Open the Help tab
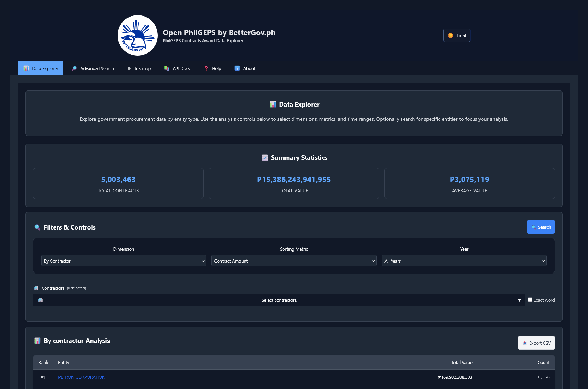This screenshot has height=389, width=588. [x=213, y=68]
